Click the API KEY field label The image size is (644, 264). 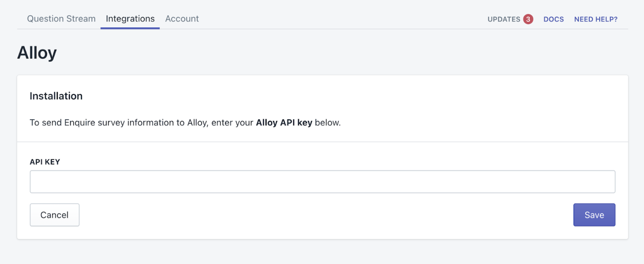(45, 162)
